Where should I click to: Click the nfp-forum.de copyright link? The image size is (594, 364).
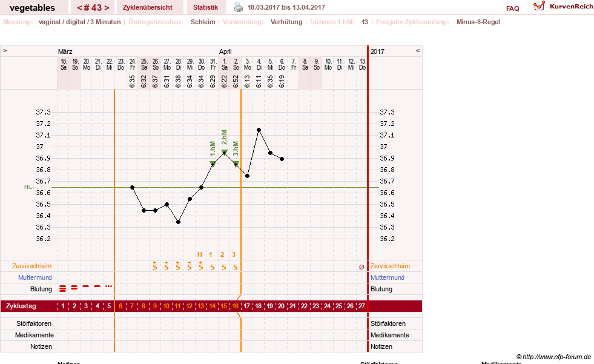point(553,357)
